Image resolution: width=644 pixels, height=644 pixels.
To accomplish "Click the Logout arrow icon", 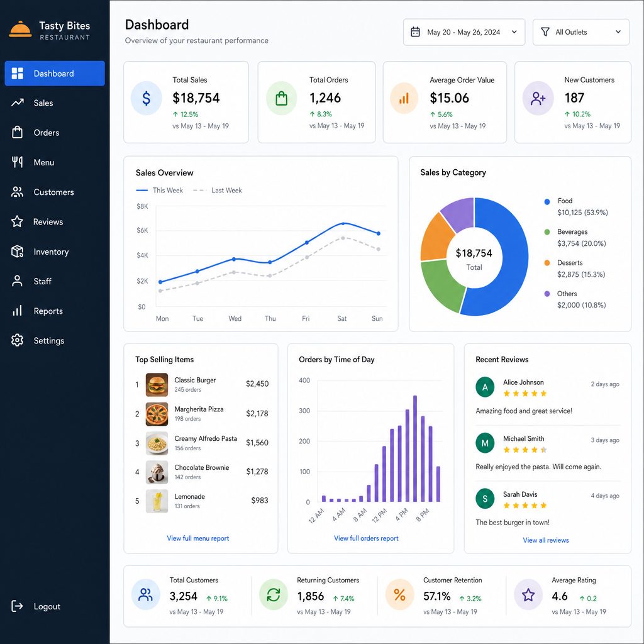I will 17,606.
